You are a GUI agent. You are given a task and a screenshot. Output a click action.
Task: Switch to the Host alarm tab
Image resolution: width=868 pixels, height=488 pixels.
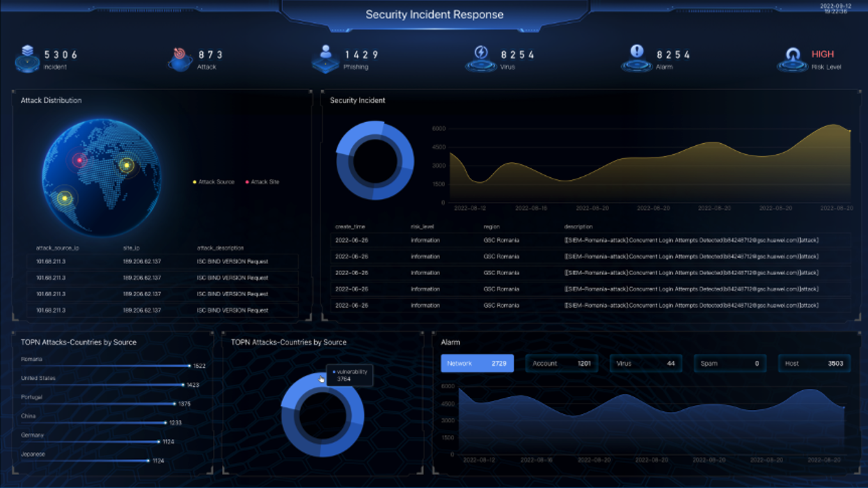[x=814, y=363]
